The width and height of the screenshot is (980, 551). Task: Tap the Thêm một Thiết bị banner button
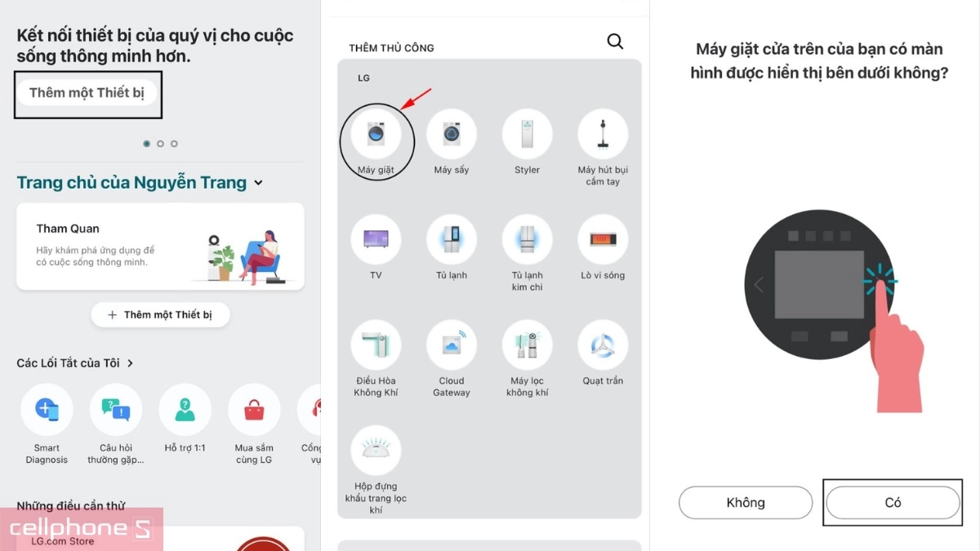[x=87, y=93]
